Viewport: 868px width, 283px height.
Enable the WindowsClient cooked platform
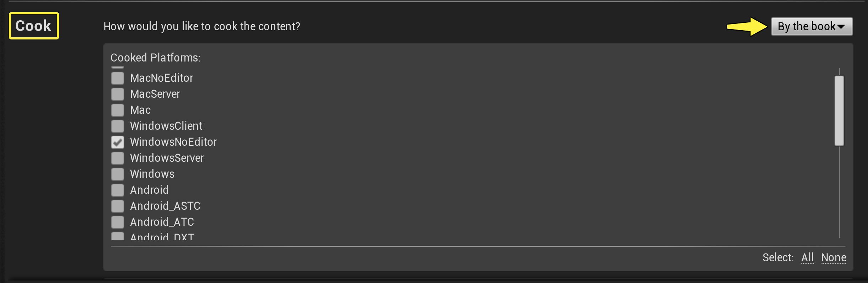pyautogui.click(x=117, y=126)
